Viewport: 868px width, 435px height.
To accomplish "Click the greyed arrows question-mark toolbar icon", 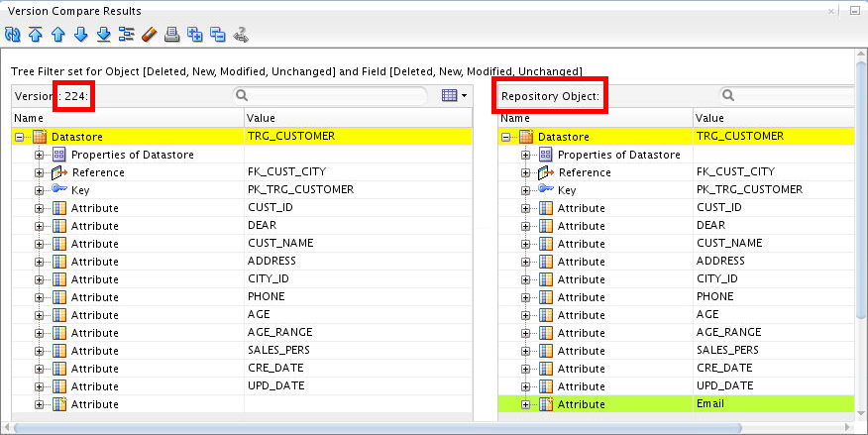I will [241, 35].
